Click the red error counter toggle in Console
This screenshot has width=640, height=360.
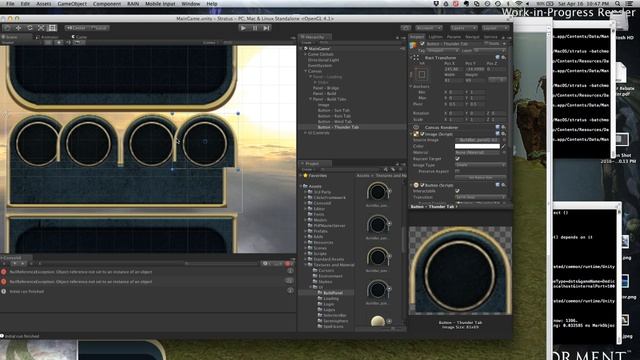(x=288, y=264)
